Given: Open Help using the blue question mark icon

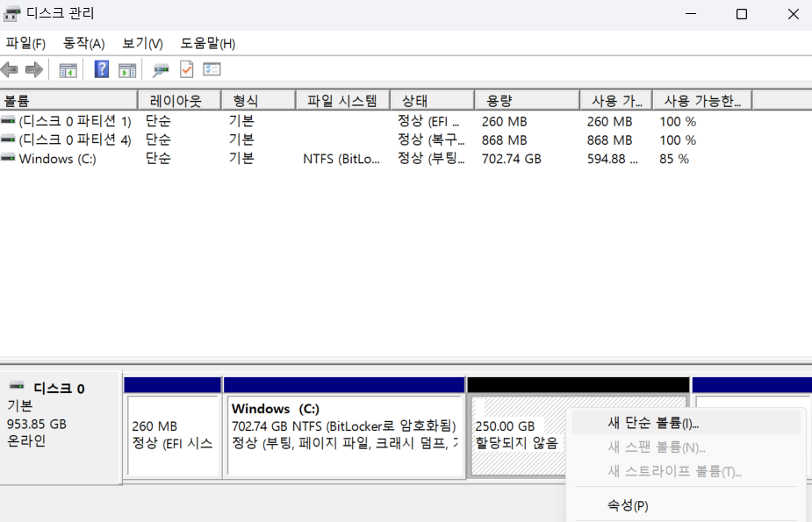Looking at the screenshot, I should (100, 69).
